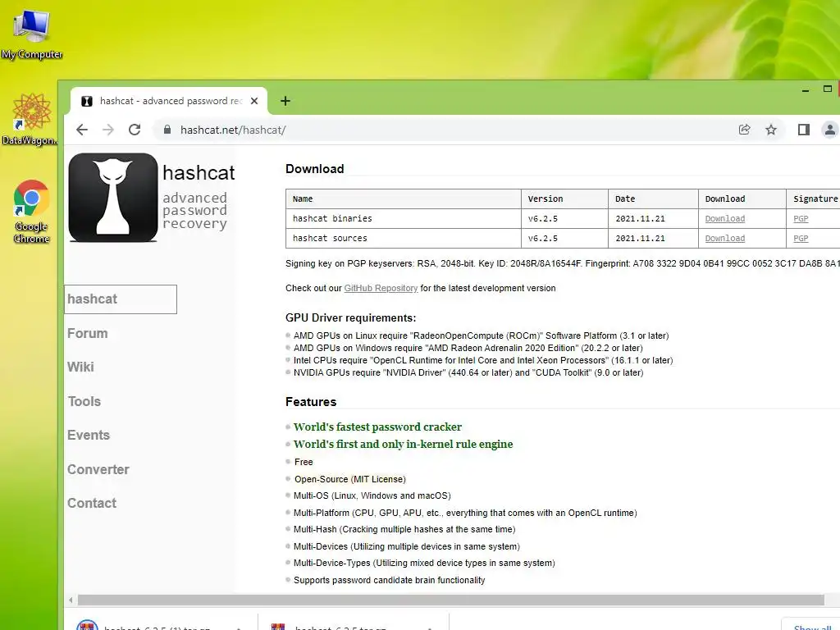Open PGP signature for hashcat sources
Screen dimensions: 840x630
coord(801,239)
